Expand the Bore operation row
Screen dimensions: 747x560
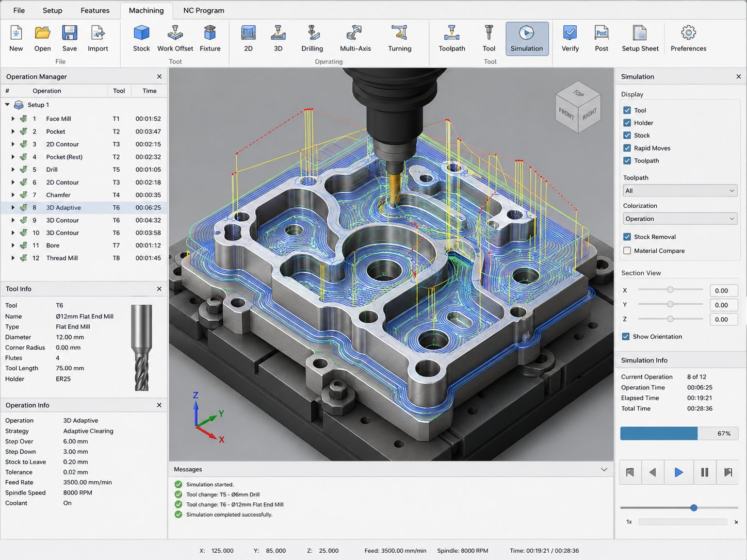coord(13,245)
